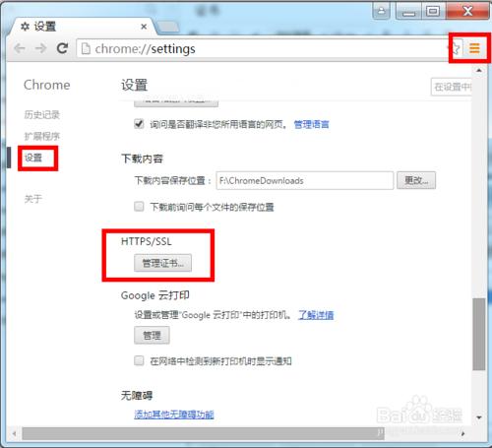Reload page with the refresh icon
This screenshot has width=492, height=448.
pyautogui.click(x=62, y=48)
